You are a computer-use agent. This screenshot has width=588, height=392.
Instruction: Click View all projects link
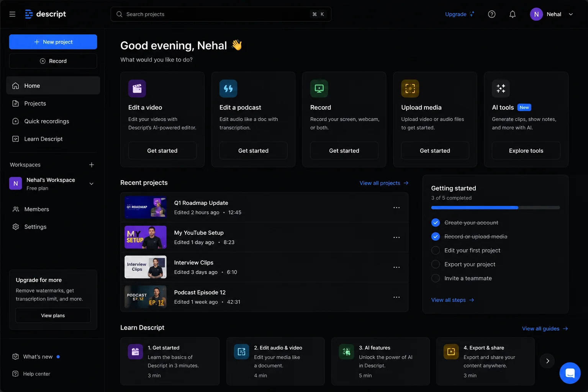[384, 183]
